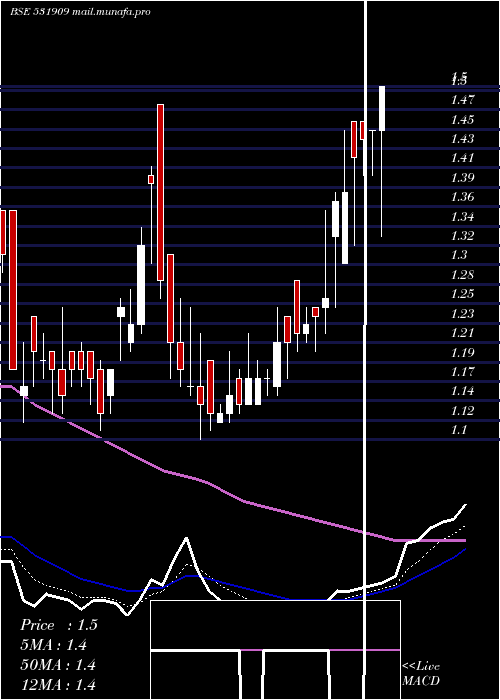Click the white vertical line marker on chart
Screen dimensions: 500x700
pyautogui.click(x=366, y=348)
